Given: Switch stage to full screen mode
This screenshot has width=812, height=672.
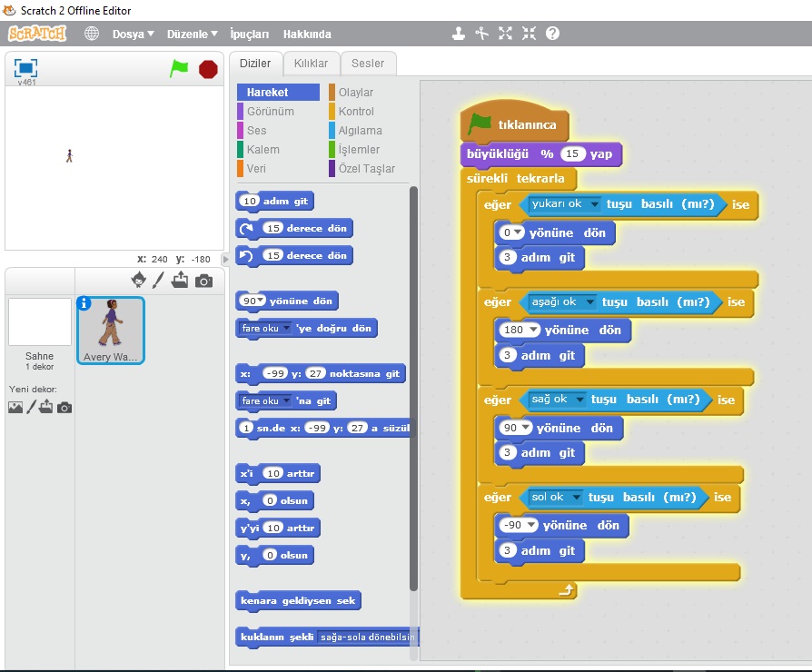Looking at the screenshot, I should pos(26,68).
